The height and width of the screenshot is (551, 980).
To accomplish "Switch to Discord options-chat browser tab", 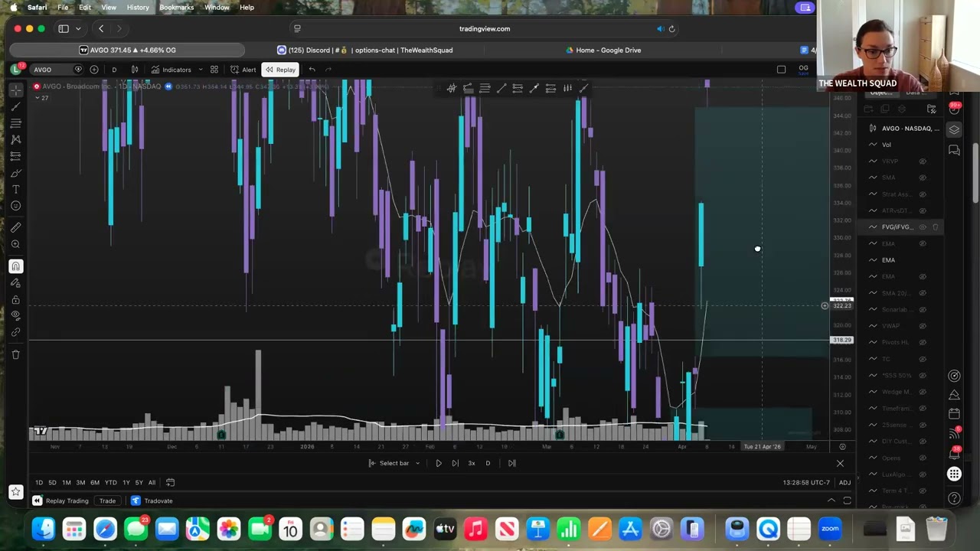I will click(364, 51).
